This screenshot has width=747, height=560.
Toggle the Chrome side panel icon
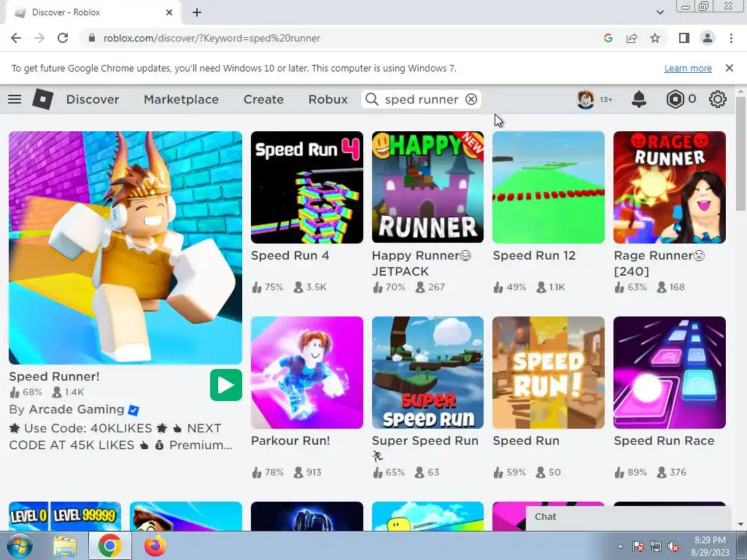[684, 38]
